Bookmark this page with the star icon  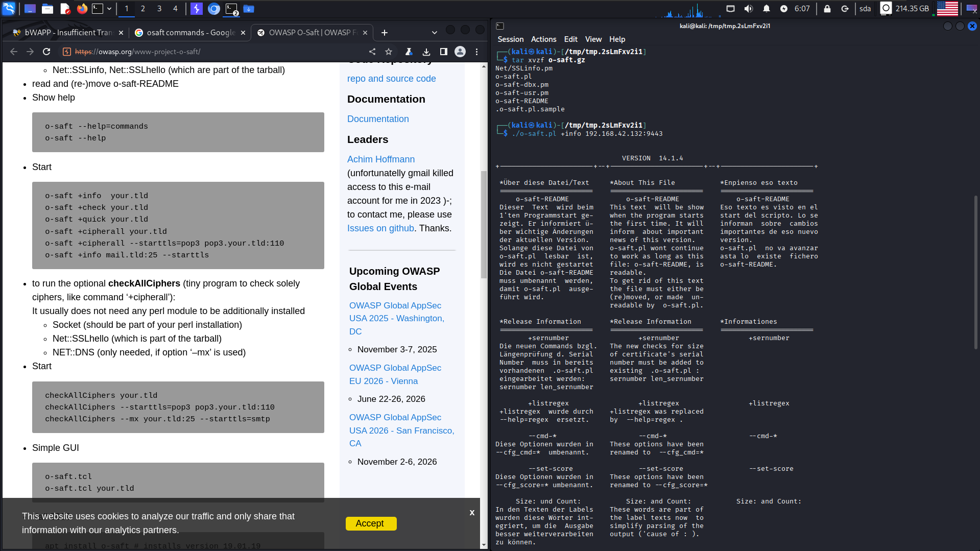tap(389, 52)
